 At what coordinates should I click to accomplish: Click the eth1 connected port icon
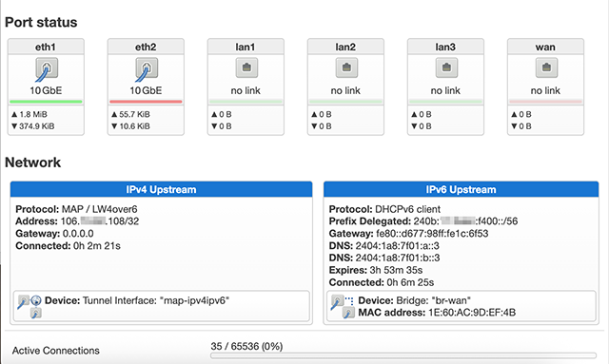pos(47,69)
